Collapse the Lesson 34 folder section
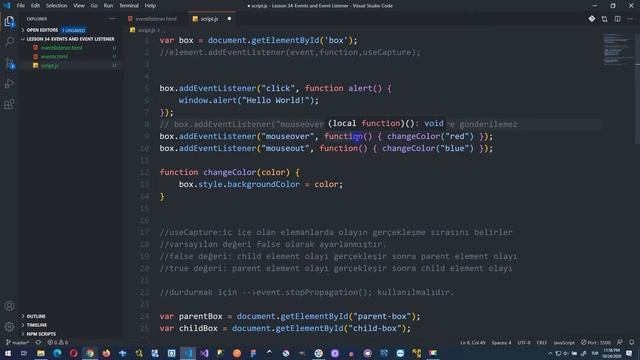This screenshot has height=360, width=640. (70, 39)
